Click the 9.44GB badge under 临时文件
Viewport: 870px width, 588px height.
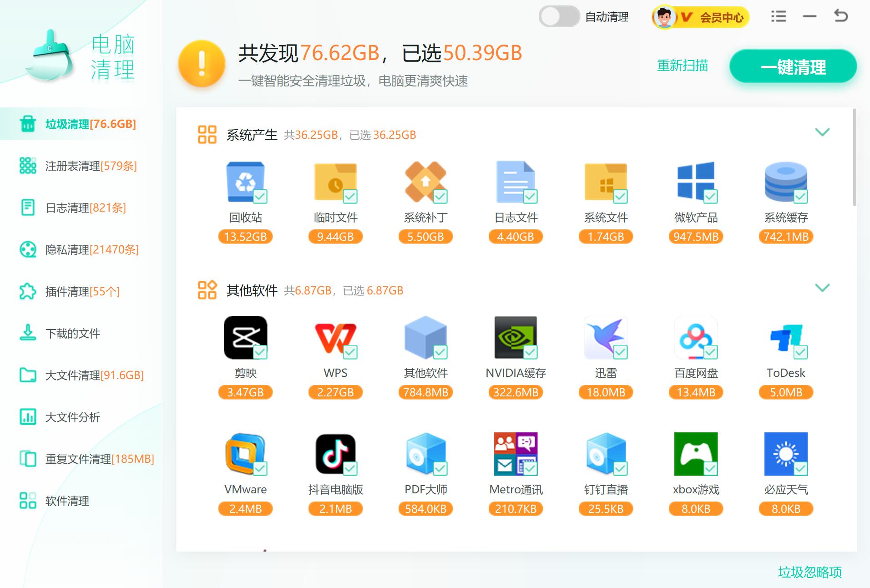click(x=335, y=237)
